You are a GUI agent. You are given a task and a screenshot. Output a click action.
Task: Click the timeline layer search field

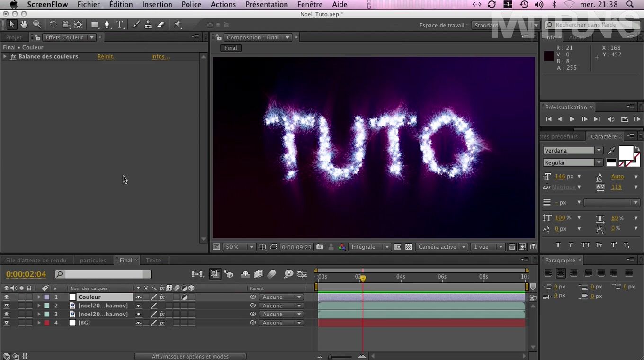point(103,274)
